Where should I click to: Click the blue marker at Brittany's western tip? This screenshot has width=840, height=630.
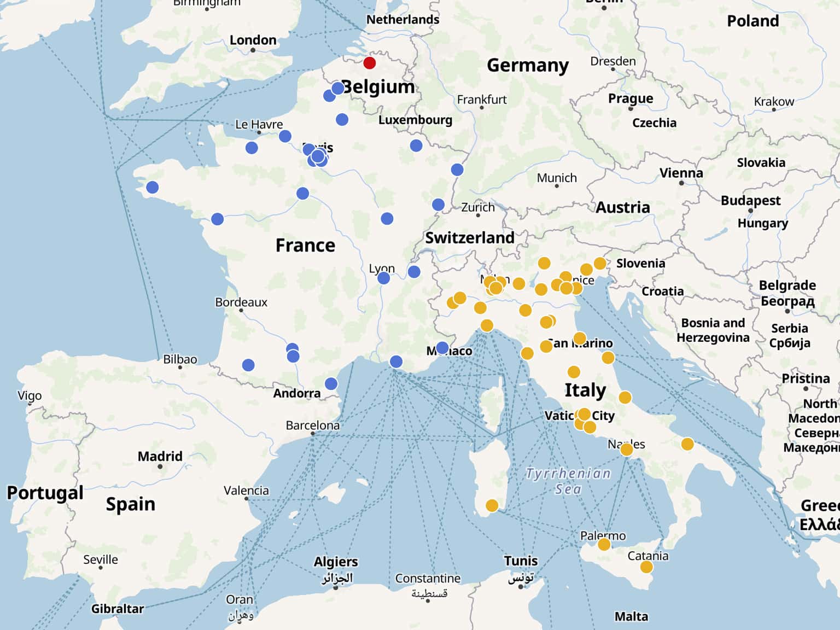(x=153, y=188)
